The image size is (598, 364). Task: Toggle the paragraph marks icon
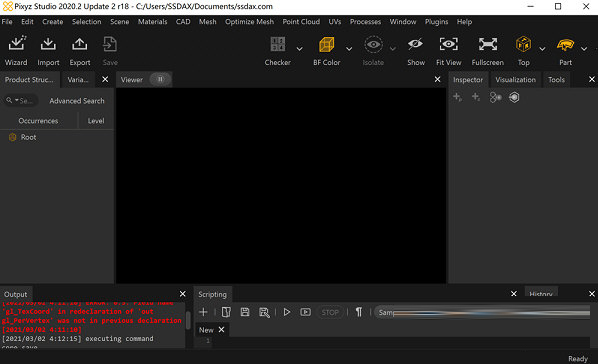(x=359, y=312)
